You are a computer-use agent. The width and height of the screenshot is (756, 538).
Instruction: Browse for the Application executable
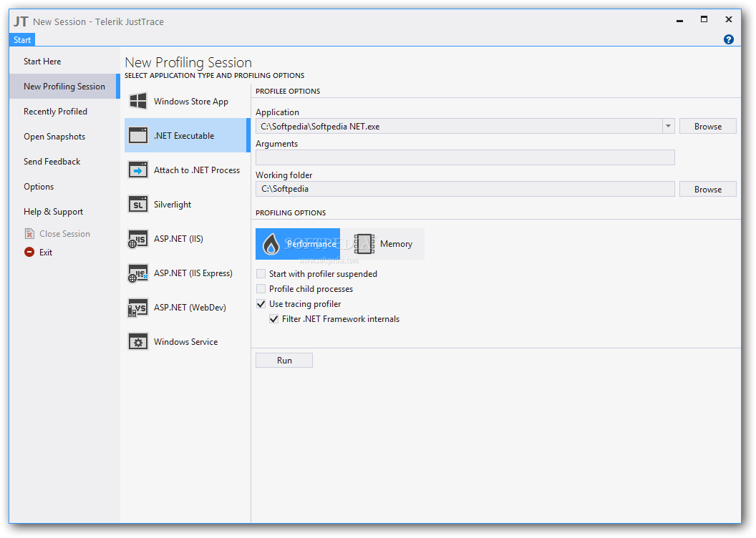708,126
